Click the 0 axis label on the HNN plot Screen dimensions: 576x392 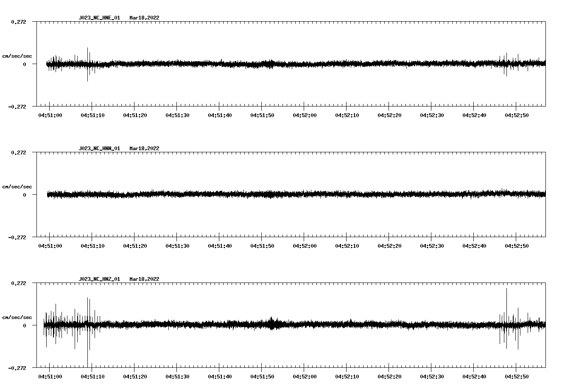click(25, 195)
